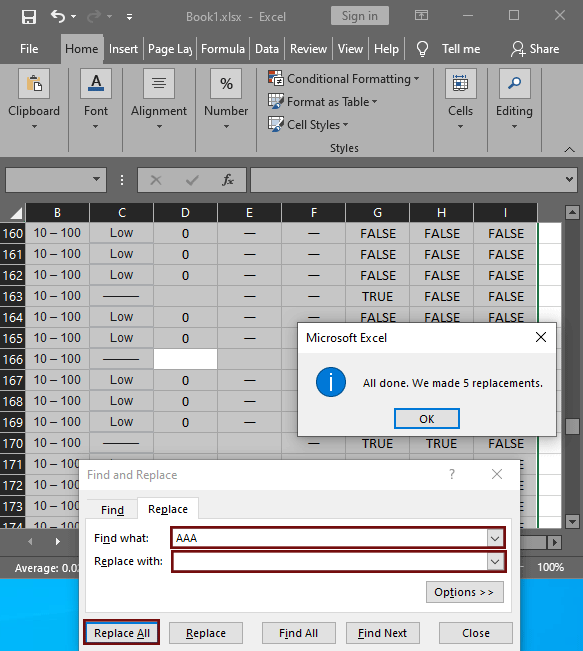Screen dimensions: 583x651
Task: Click vertical scrollbar up arrow
Action: 572,213
